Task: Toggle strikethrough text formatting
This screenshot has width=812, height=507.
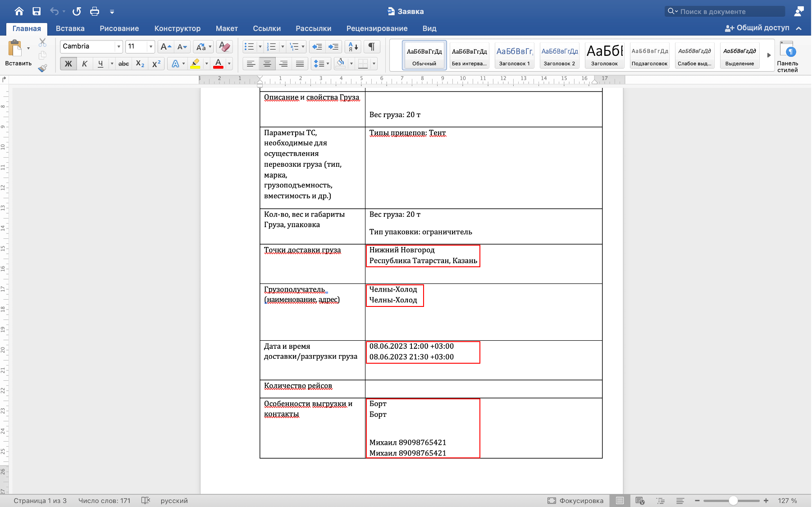Action: 123,64
